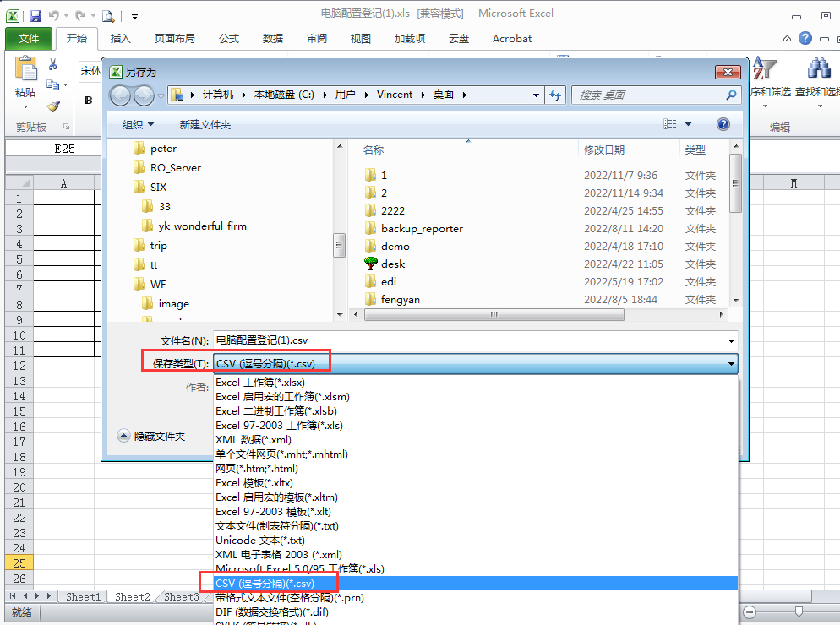Screen dimensions: 840x625
Task: Select XML 数据(*.xml) file type
Action: 476,440
